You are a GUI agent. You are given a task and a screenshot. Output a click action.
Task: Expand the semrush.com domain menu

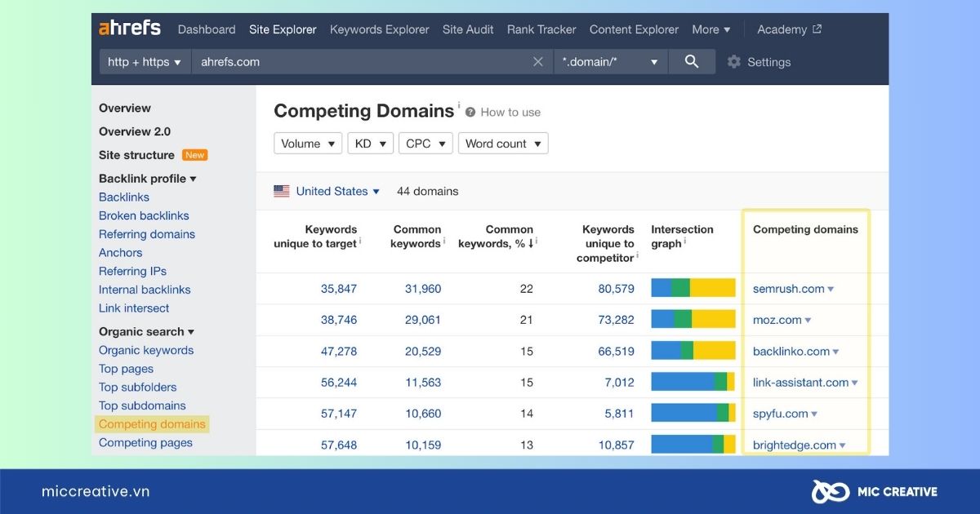click(x=831, y=289)
